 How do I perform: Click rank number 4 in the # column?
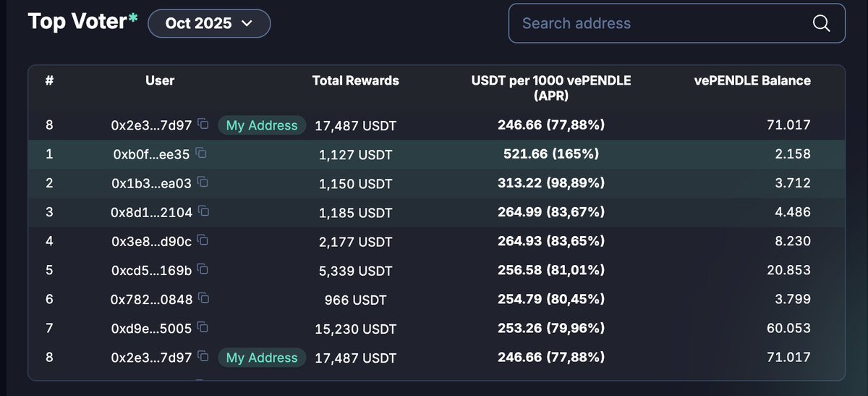tap(49, 241)
